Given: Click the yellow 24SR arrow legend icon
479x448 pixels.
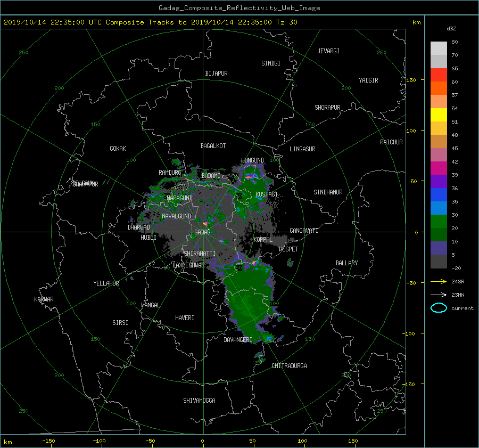Looking at the screenshot, I should [x=439, y=282].
